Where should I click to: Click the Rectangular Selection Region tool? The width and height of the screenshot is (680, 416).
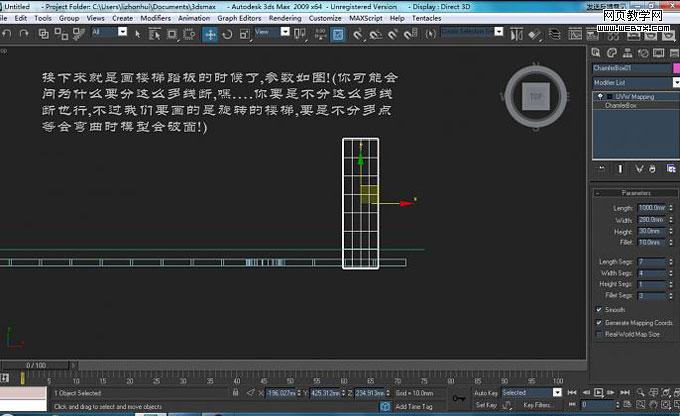pyautogui.click(x=172, y=34)
